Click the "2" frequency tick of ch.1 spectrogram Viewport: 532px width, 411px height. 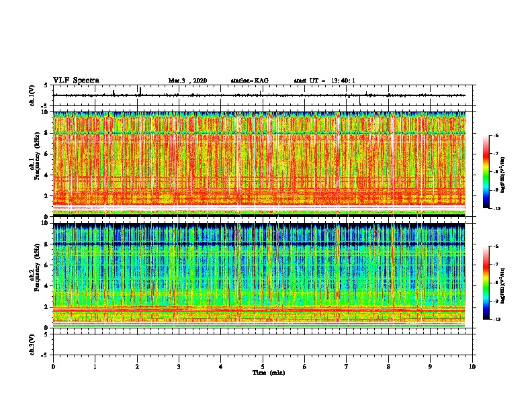[46, 196]
